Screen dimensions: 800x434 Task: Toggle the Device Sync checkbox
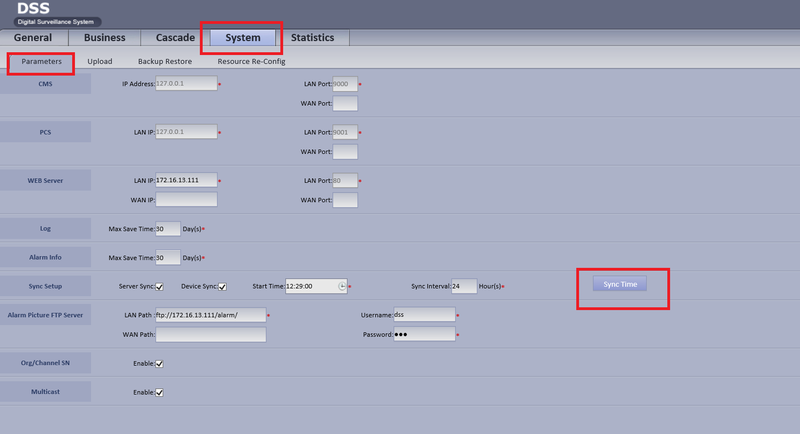[x=222, y=287]
